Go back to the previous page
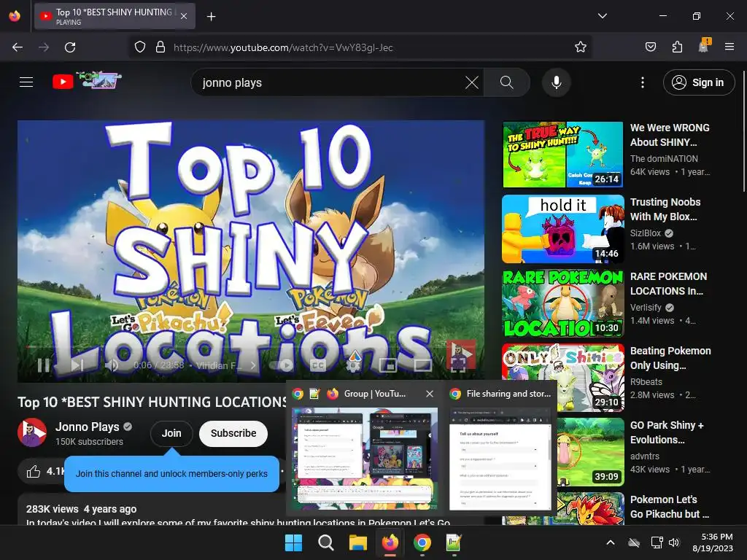 click(x=18, y=47)
